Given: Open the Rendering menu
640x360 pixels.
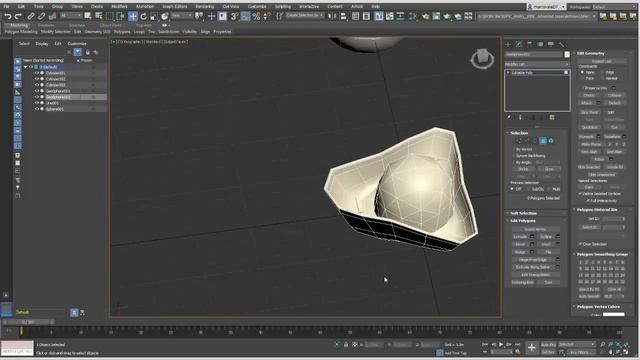Looking at the screenshot, I should 204,7.
